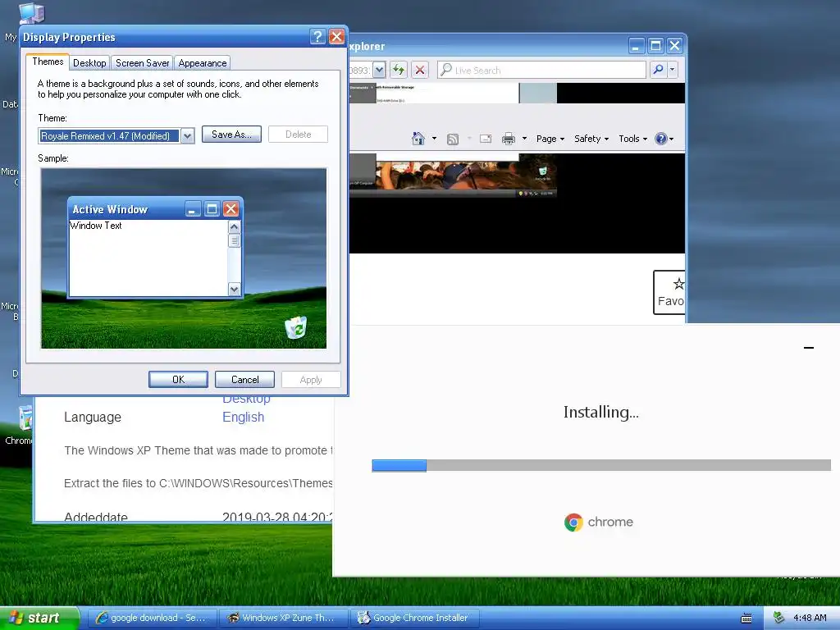
Task: Click the Start button
Action: pos(39,619)
